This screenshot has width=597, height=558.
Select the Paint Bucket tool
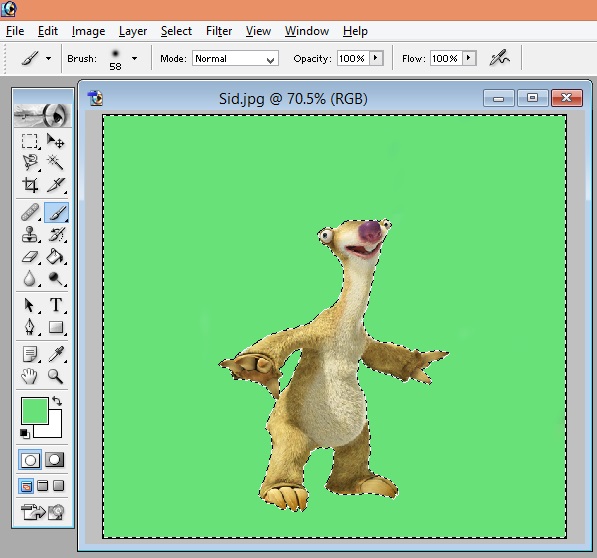point(56,257)
